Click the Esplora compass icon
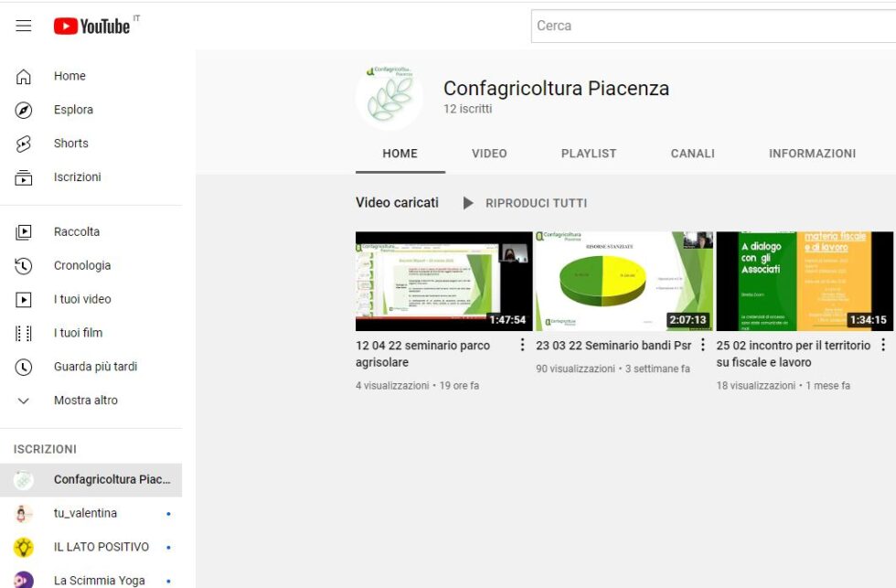Screen dimensions: 896x588 pos(24,110)
